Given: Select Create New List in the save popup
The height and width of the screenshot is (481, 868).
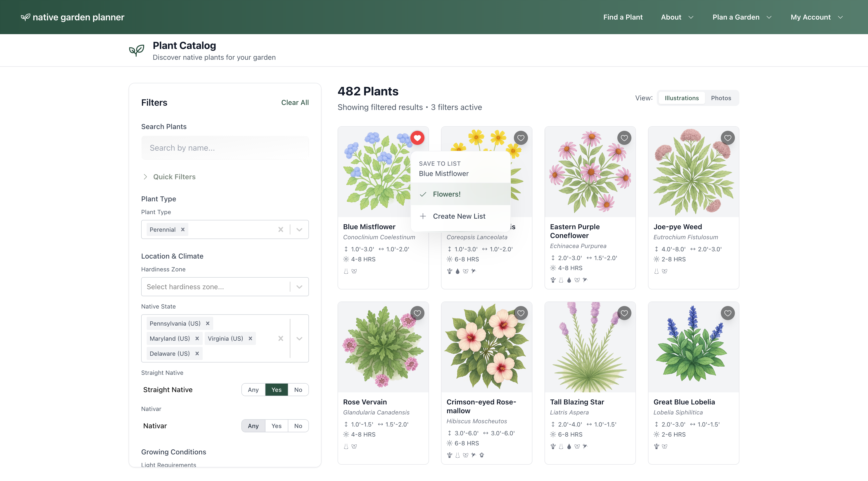Looking at the screenshot, I should tap(460, 216).
